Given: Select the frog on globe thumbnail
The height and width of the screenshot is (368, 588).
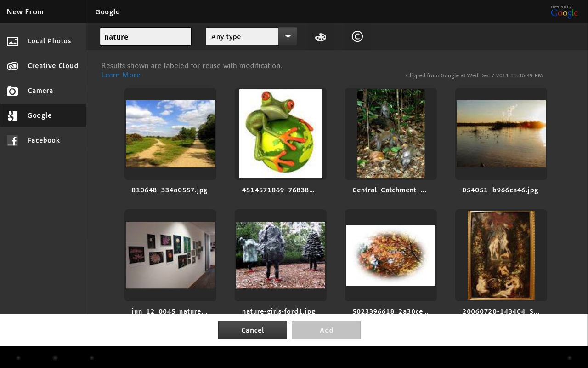Looking at the screenshot, I should (x=280, y=134).
